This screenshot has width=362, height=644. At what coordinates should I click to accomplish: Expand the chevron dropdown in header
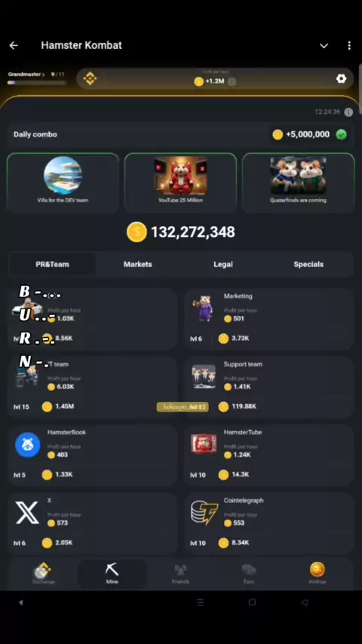pos(324,45)
